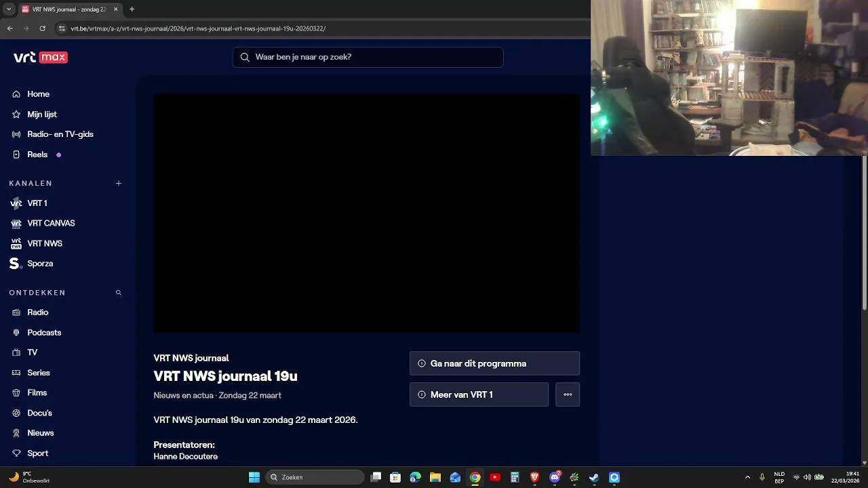
Task: Click the Ontdekken search icon
Action: pos(119,293)
